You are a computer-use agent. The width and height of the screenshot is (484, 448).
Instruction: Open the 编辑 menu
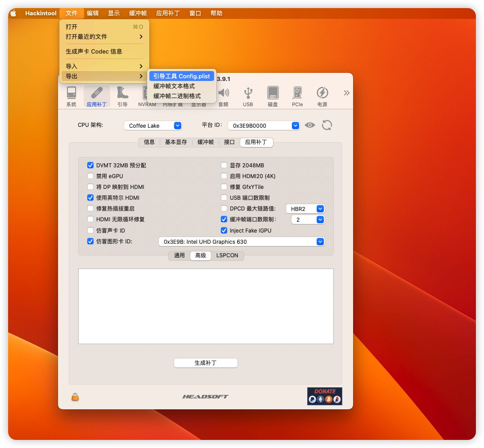(x=93, y=13)
